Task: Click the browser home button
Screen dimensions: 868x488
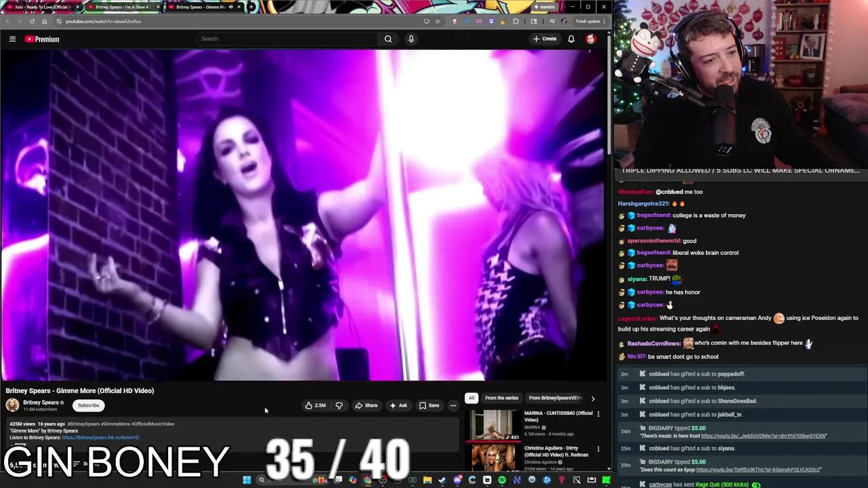Action: (44, 21)
